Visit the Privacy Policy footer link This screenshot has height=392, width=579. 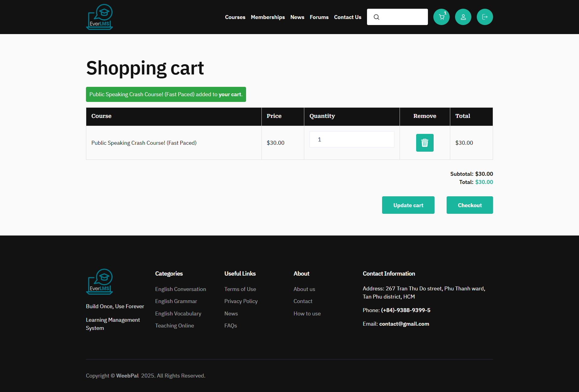241,301
